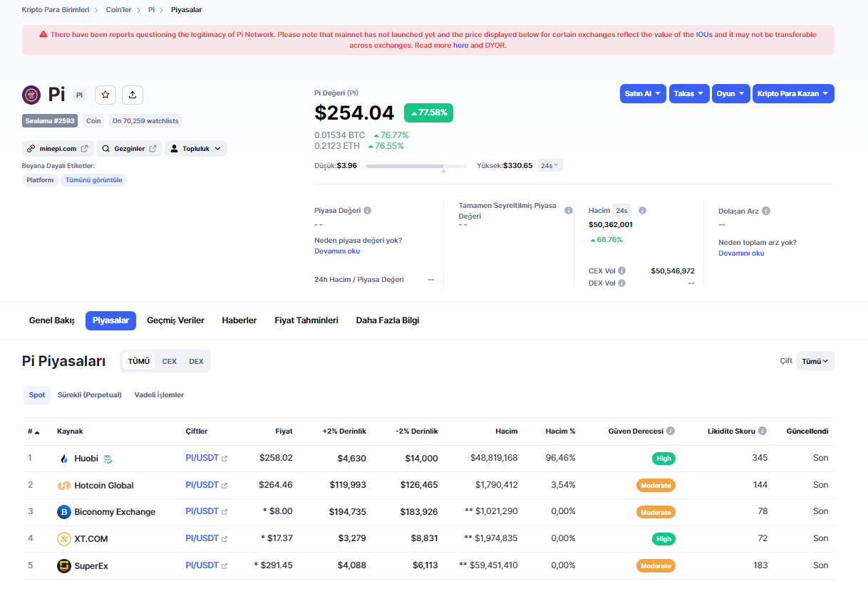Click the share icon beside the star
Screen dimensions: 868x591
(x=133, y=95)
